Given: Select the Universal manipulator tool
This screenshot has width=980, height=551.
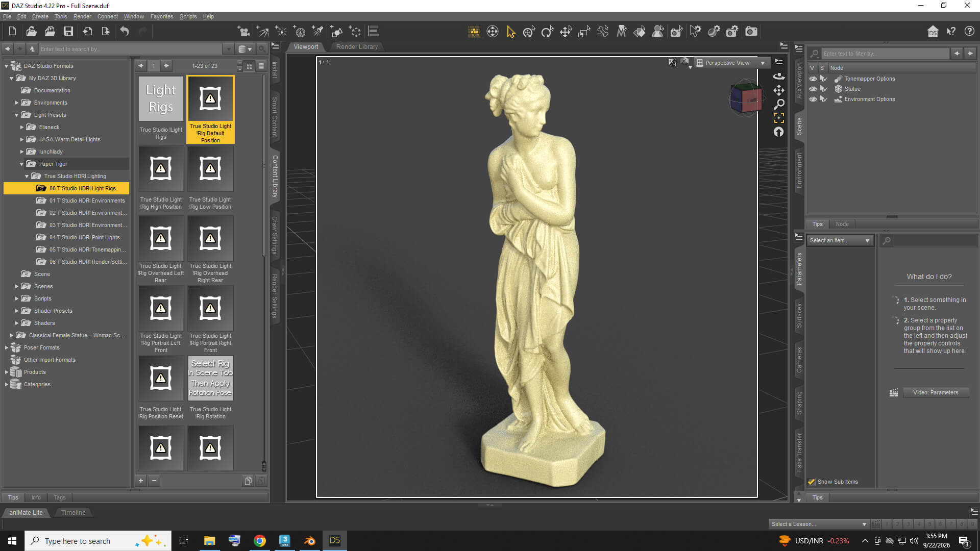Looking at the screenshot, I should pyautogui.click(x=529, y=32).
